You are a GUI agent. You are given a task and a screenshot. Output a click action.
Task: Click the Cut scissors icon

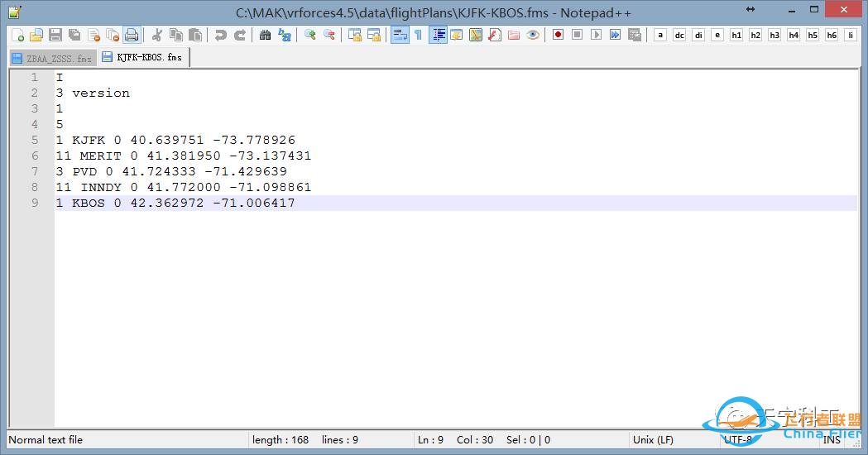tap(156, 35)
